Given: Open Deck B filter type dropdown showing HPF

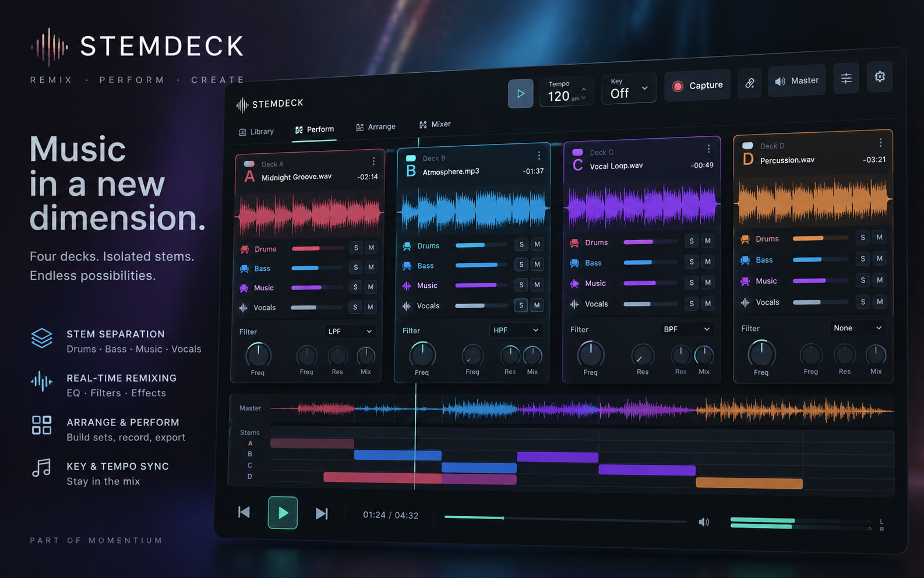Looking at the screenshot, I should (516, 330).
